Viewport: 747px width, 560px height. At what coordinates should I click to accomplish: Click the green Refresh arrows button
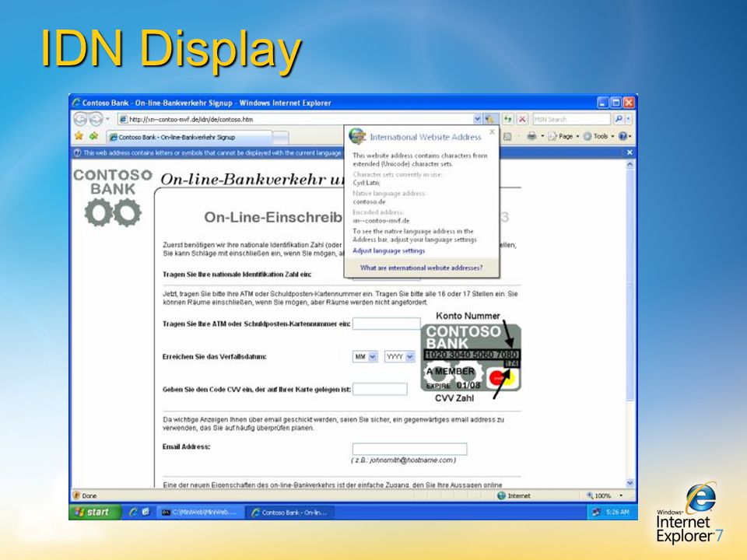[508, 119]
